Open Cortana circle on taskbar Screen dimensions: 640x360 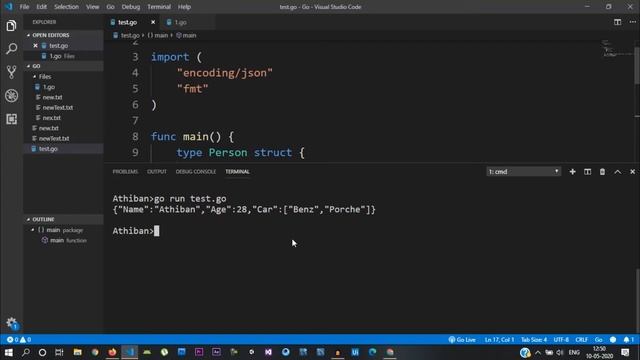point(42,352)
